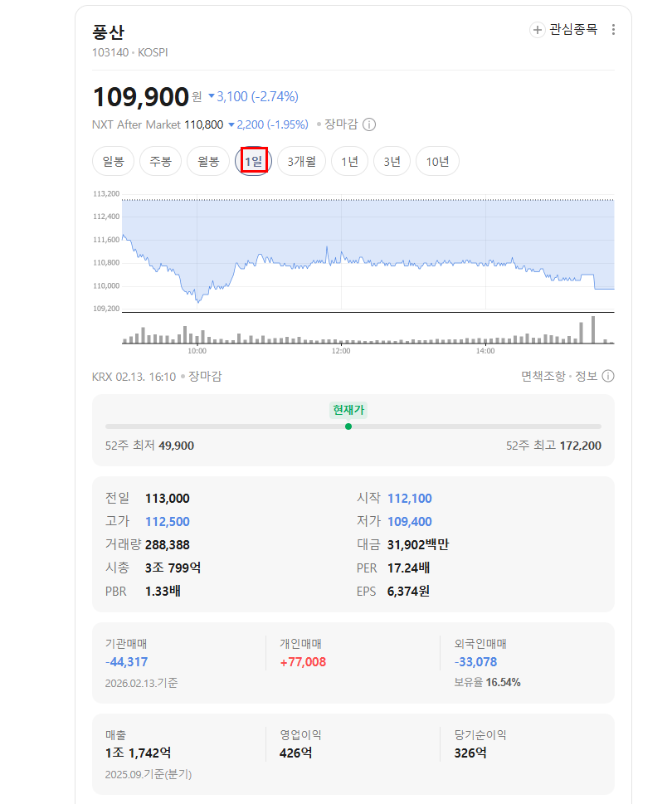672x804 pixels.
Task: Click the info icon next to 장마감
Action: pyautogui.click(x=369, y=124)
